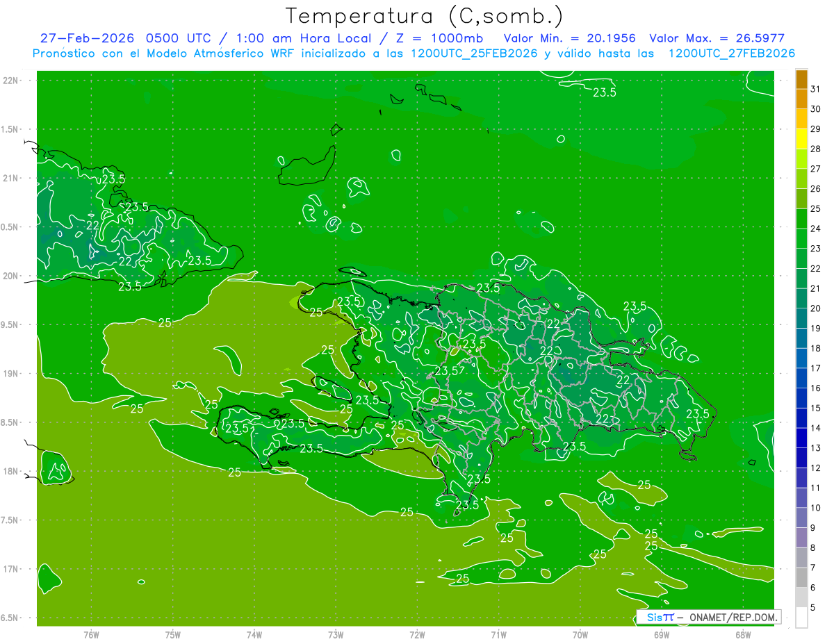The height and width of the screenshot is (644, 834).
Task: Click the 21N latitude axis label
Action: [x=10, y=179]
